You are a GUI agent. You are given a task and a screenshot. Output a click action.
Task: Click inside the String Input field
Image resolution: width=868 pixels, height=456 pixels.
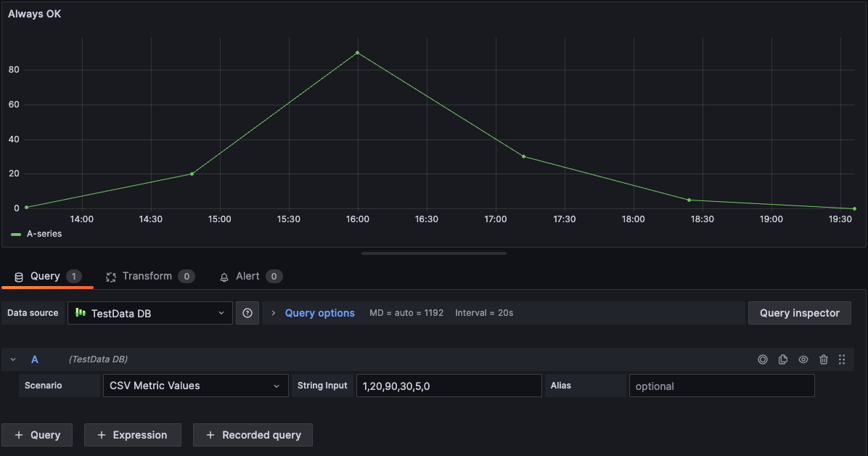click(x=448, y=386)
